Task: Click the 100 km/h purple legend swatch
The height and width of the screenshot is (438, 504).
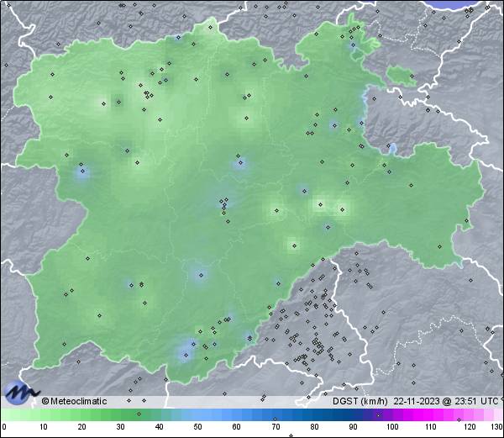Action: tap(391, 415)
